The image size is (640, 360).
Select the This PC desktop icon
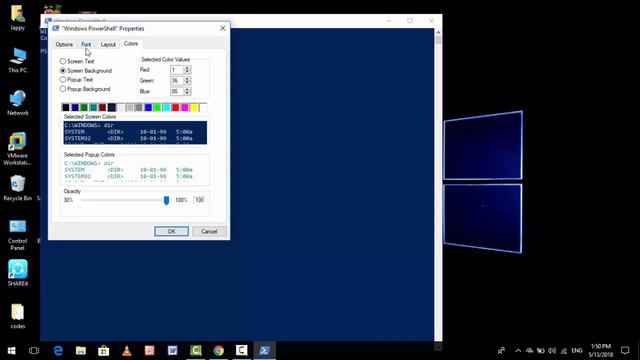pyautogui.click(x=18, y=60)
